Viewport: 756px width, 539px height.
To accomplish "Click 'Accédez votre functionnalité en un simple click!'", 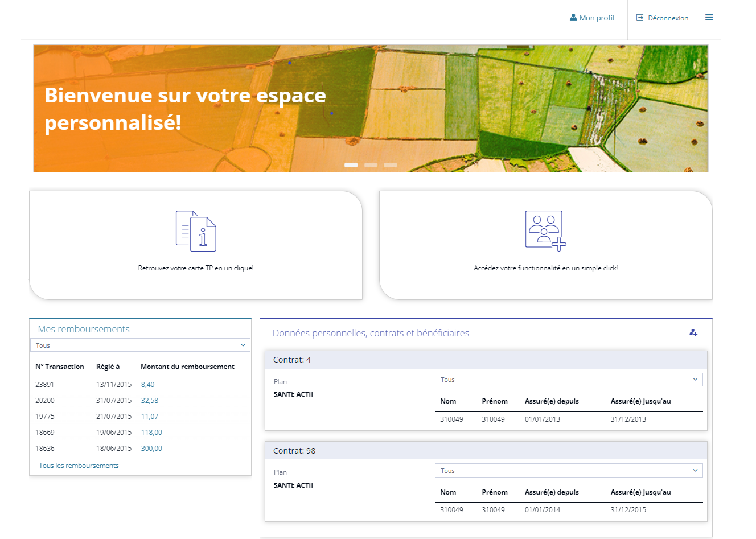I will click(545, 268).
